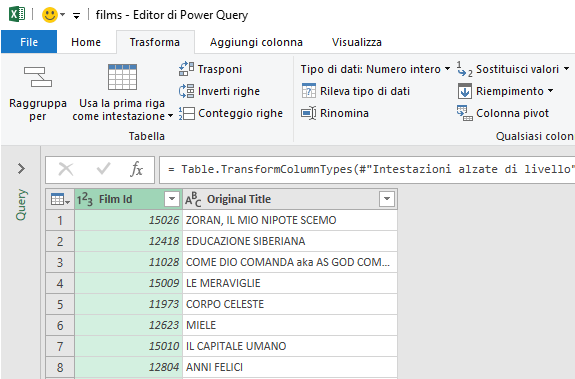Click the Usa la prima riga table icon

click(x=122, y=77)
